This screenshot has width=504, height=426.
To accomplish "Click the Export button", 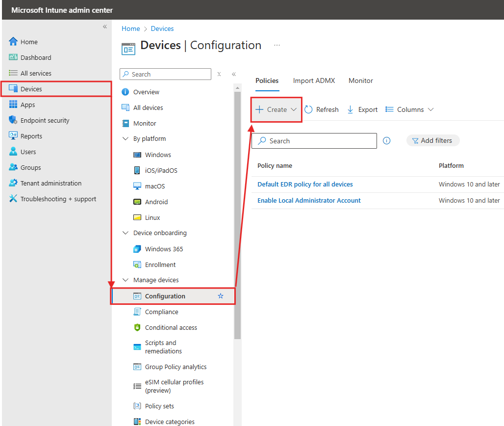I will coord(362,110).
